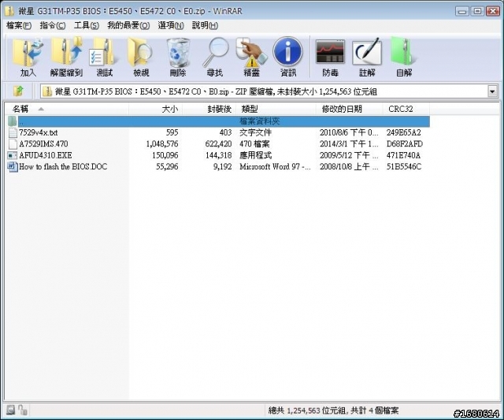
Task: Click the Info (資訊) icon
Action: coord(288,57)
